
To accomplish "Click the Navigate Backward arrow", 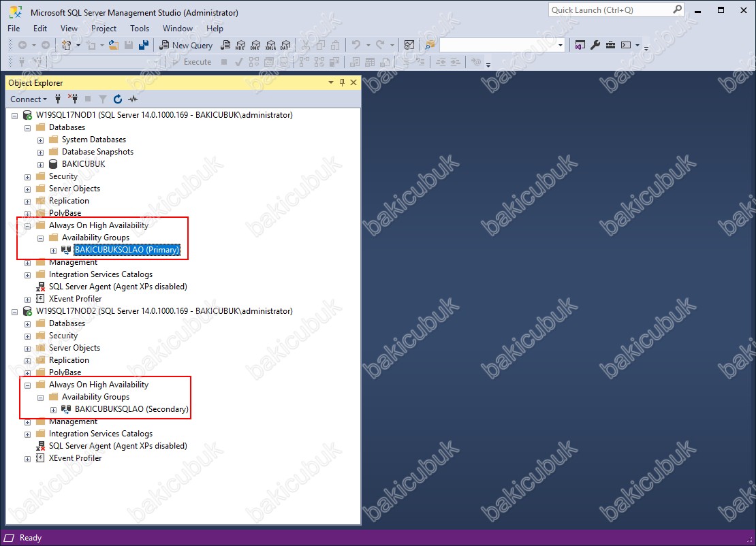I will 22,46.
